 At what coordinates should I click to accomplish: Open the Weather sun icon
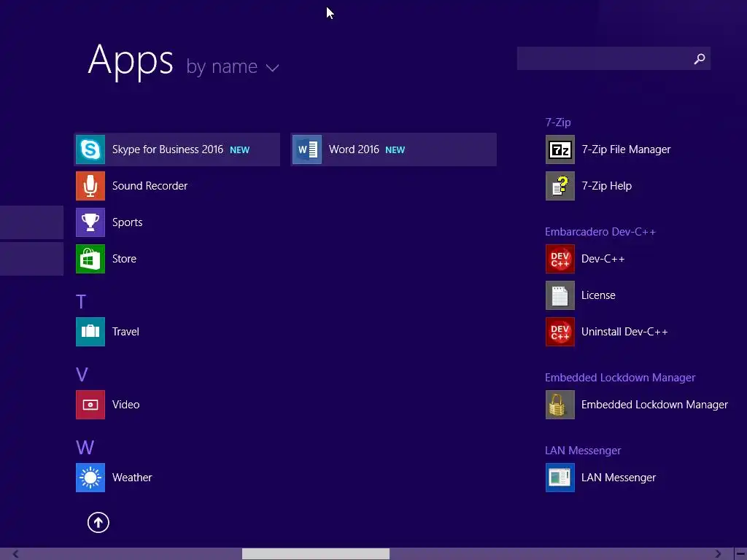90,478
